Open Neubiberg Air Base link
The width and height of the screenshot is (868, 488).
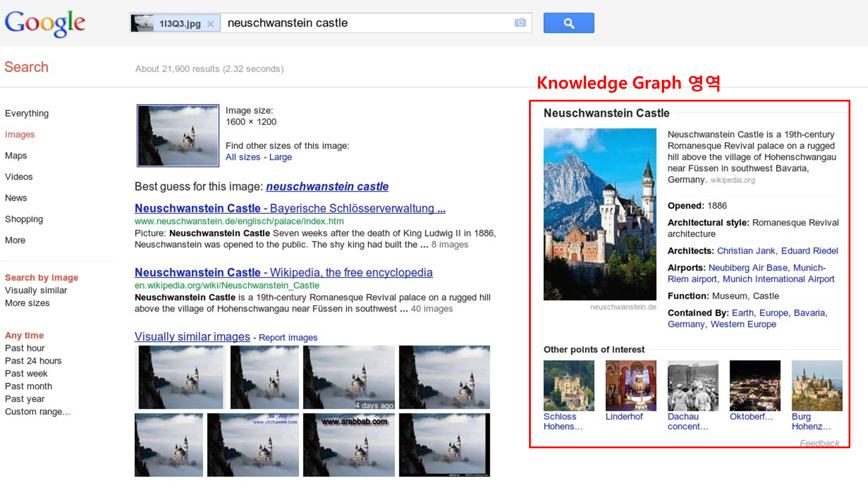[x=748, y=268]
